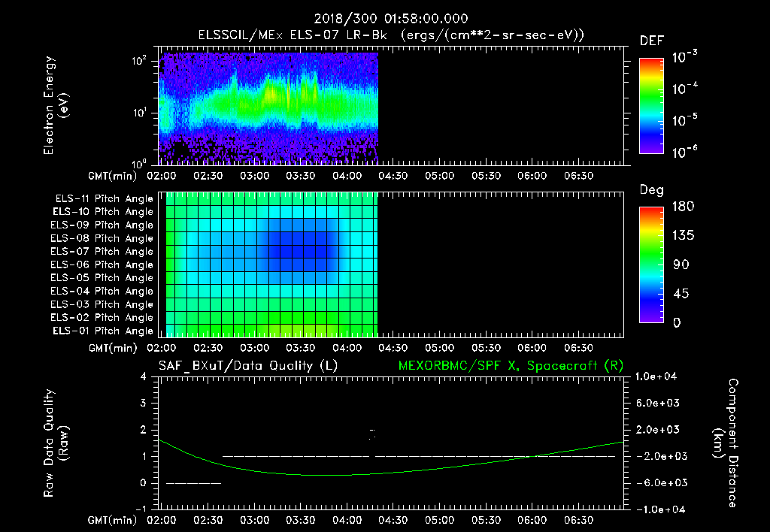The image size is (770, 532).
Task: Select ELS-08 Pitch Angle row label
Action: pos(102,238)
